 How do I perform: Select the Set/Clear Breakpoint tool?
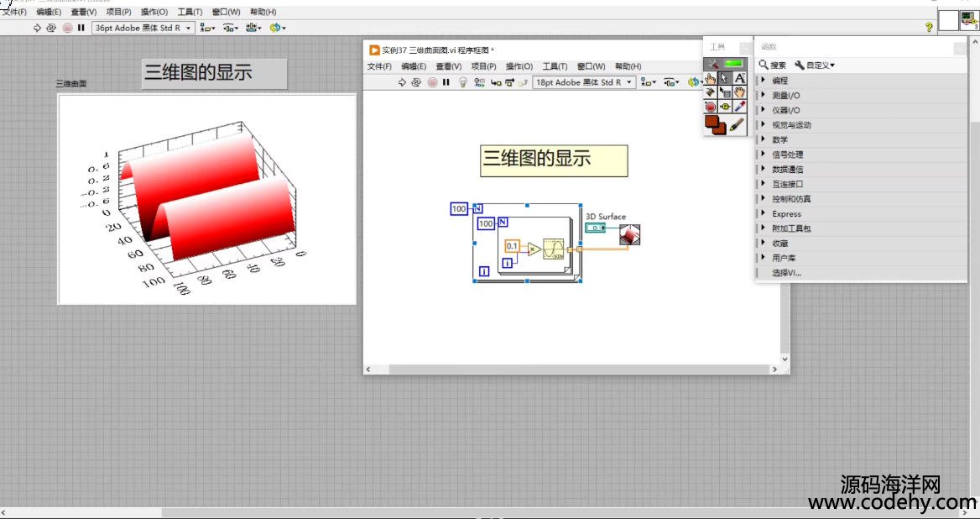[710, 107]
